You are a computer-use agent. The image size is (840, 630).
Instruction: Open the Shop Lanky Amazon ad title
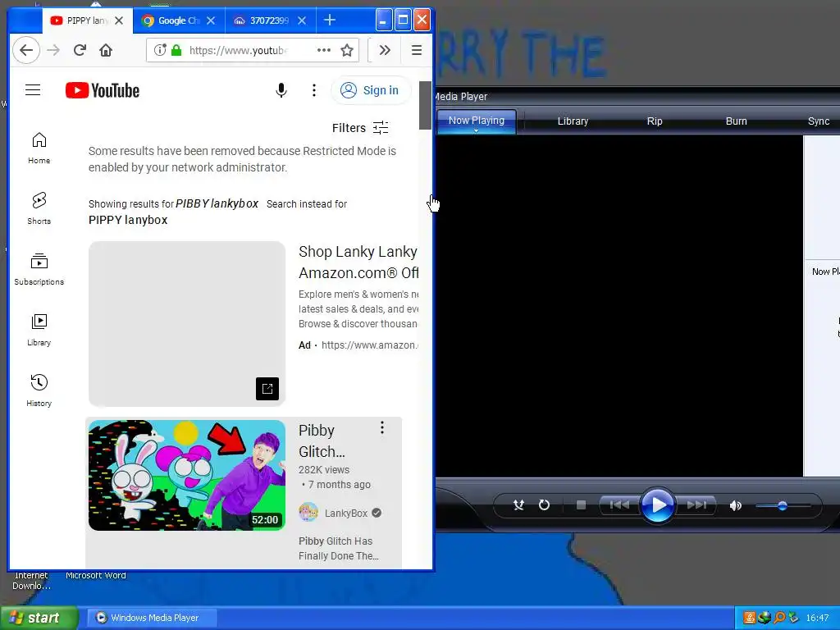click(358, 262)
